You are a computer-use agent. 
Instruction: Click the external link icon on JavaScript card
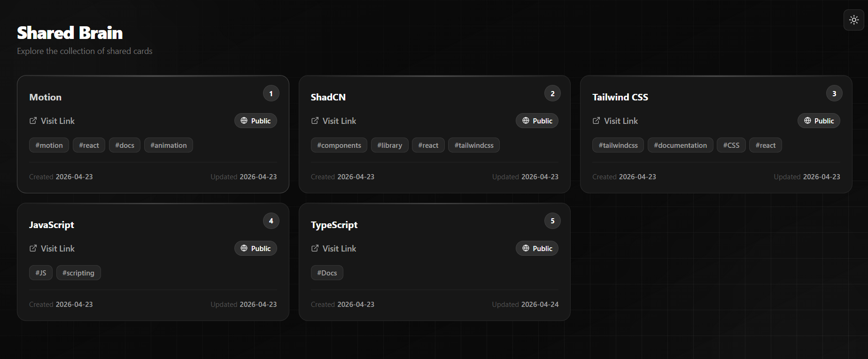coord(33,248)
